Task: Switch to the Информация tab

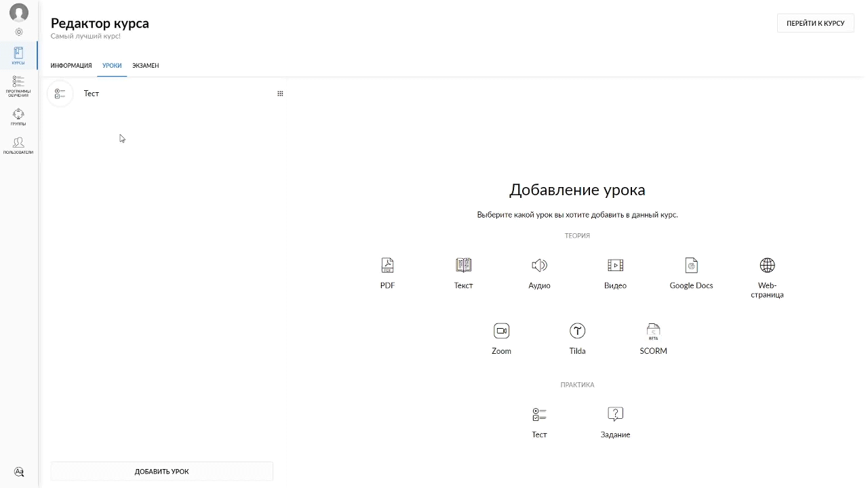Action: 71,66
